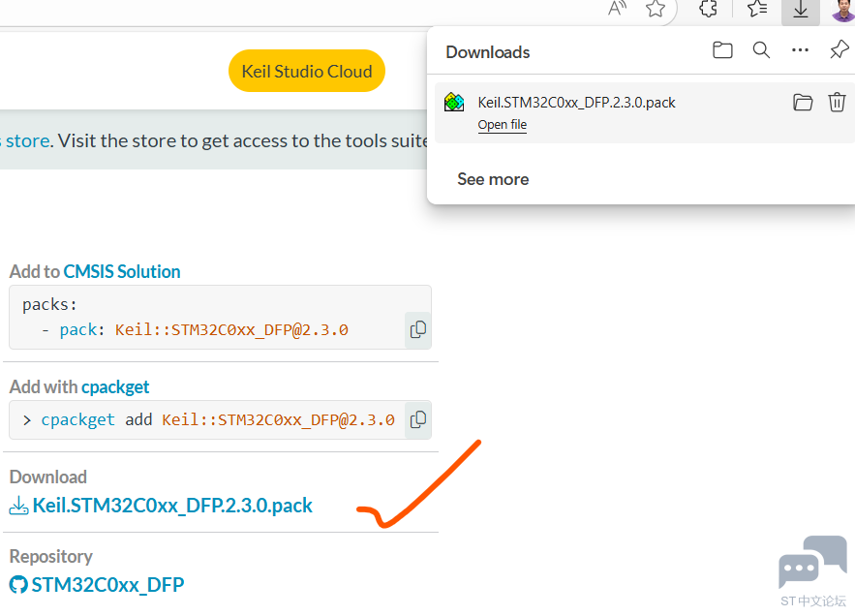Open the favorites list icon
The image size is (855, 616).
click(x=757, y=10)
